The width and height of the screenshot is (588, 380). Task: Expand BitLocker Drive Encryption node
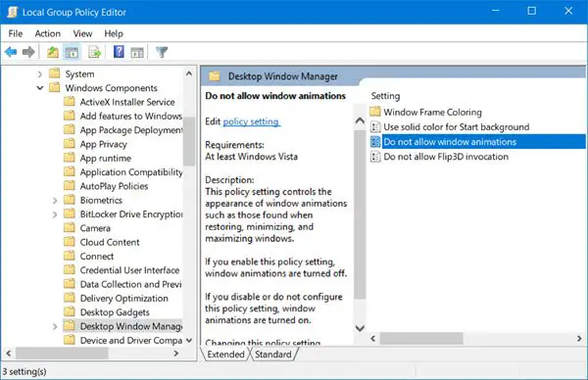point(55,214)
